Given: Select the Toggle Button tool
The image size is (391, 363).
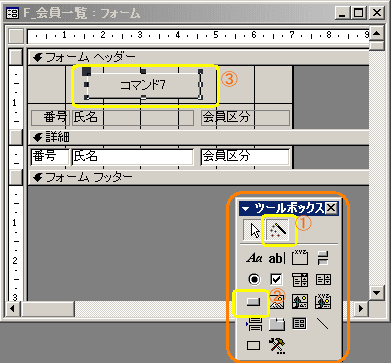Looking at the screenshot, I should (x=322, y=258).
